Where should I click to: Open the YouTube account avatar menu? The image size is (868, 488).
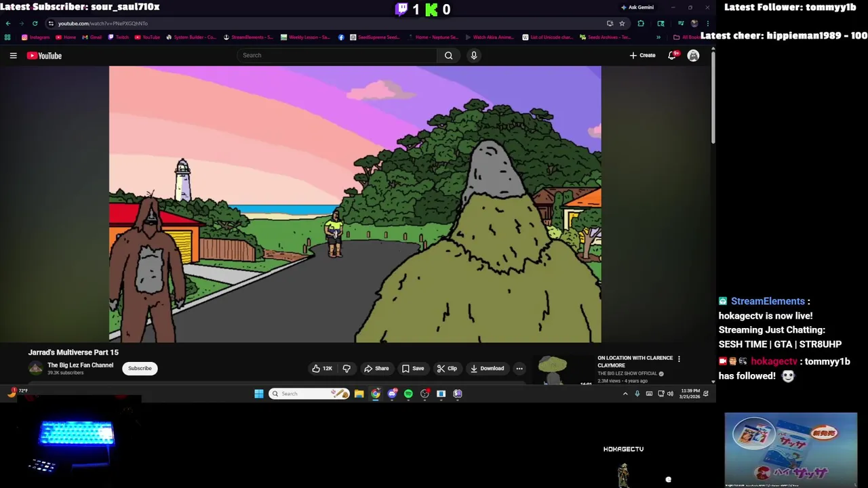(x=693, y=56)
